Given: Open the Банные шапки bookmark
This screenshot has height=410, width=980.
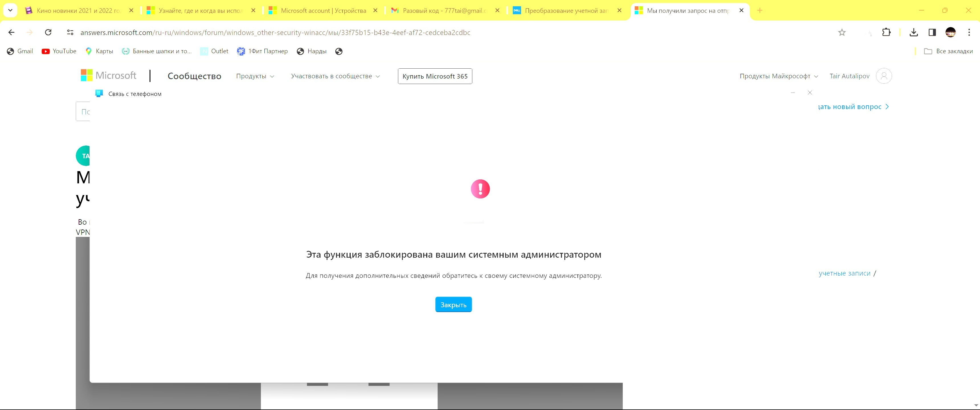Looking at the screenshot, I should [x=157, y=51].
